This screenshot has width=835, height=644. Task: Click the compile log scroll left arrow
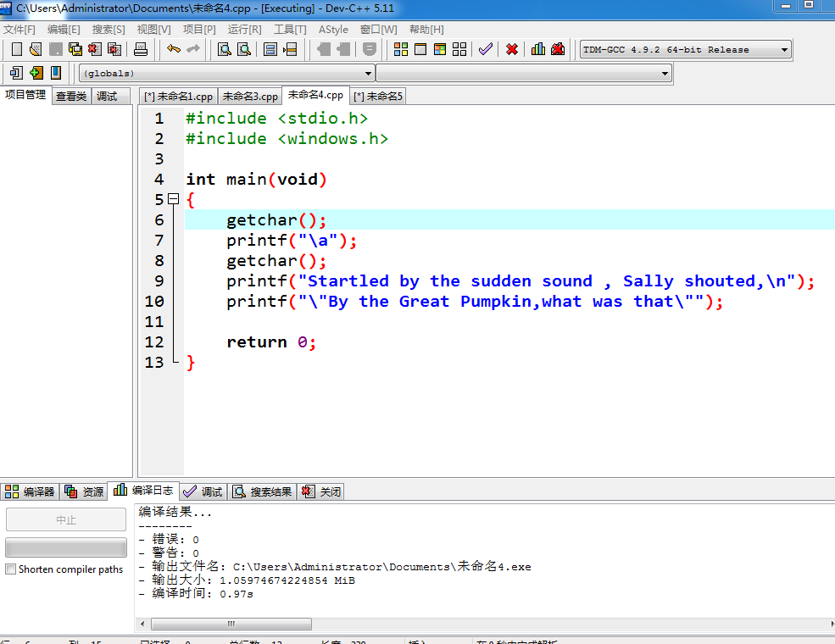142,624
